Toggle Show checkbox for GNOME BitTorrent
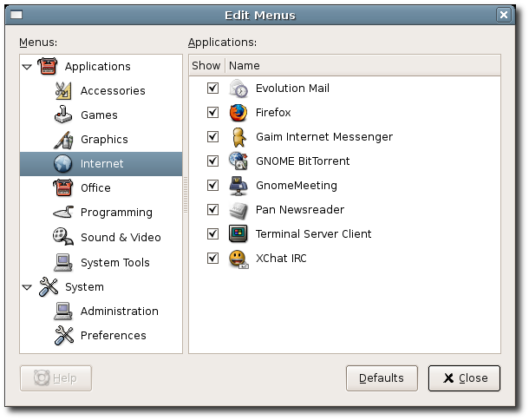This screenshot has width=529, height=420. click(212, 161)
